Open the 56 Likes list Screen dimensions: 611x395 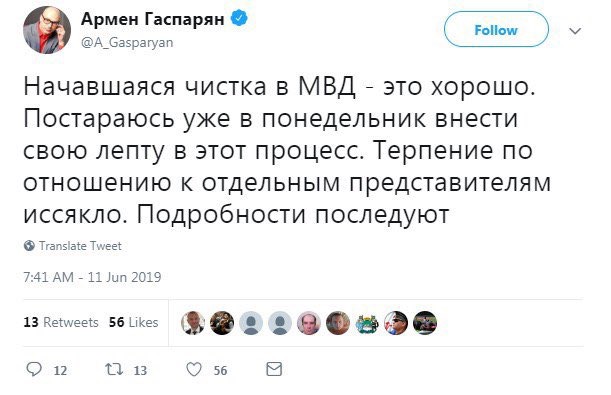pos(134,323)
